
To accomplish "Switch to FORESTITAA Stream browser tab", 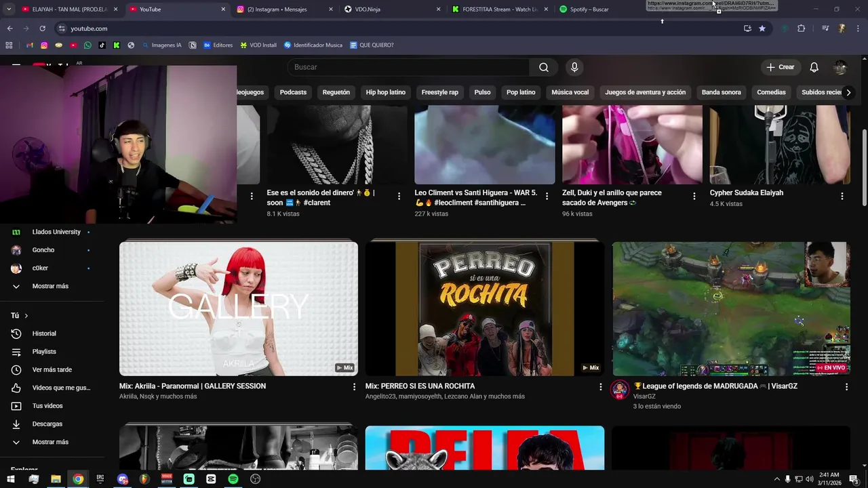I will click(500, 9).
